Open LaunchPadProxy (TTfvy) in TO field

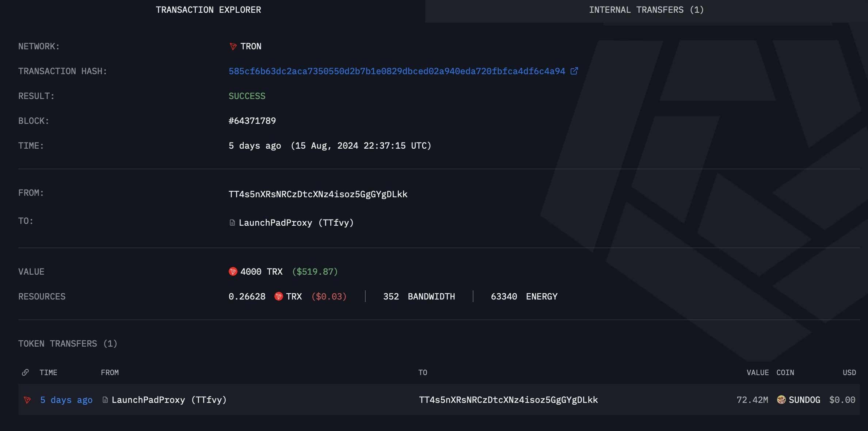[296, 223]
